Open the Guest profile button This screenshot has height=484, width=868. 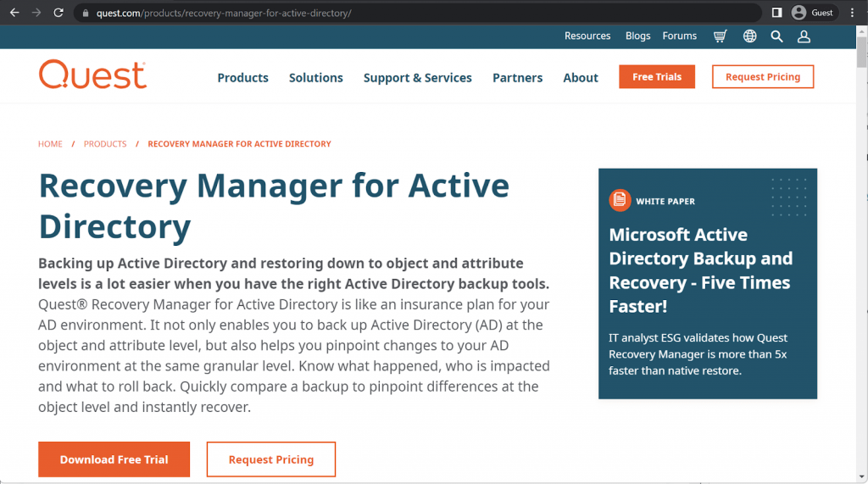[x=813, y=13]
